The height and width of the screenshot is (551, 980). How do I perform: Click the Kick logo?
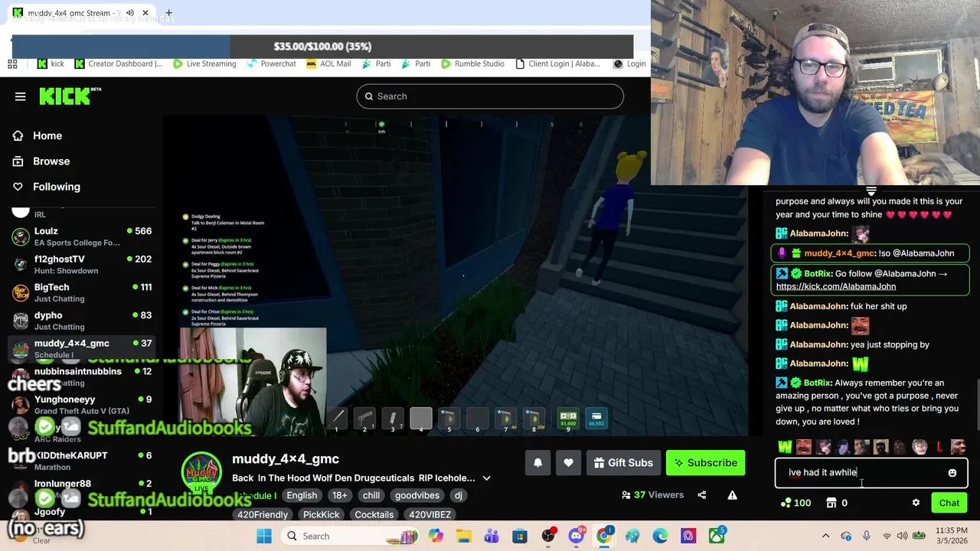pos(70,96)
